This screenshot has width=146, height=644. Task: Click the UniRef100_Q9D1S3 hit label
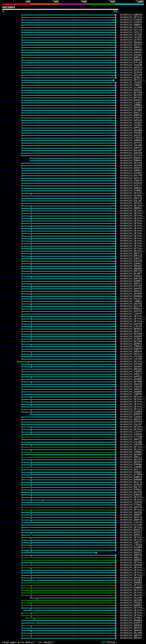[x=131, y=259]
